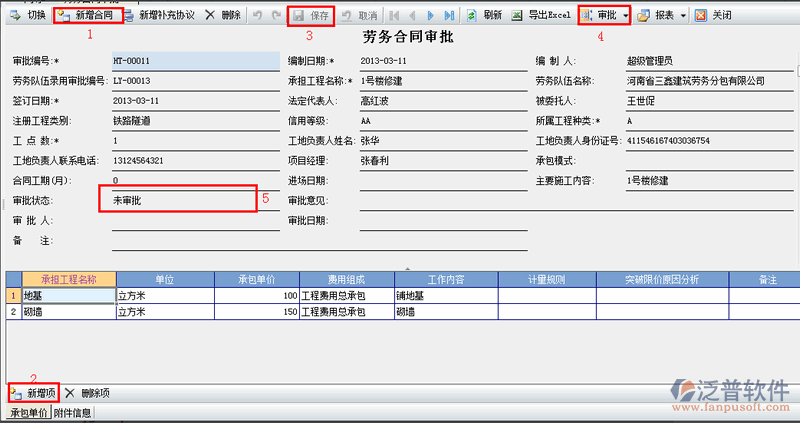Click the 删除项 delete item button
The image size is (800, 423).
point(88,393)
